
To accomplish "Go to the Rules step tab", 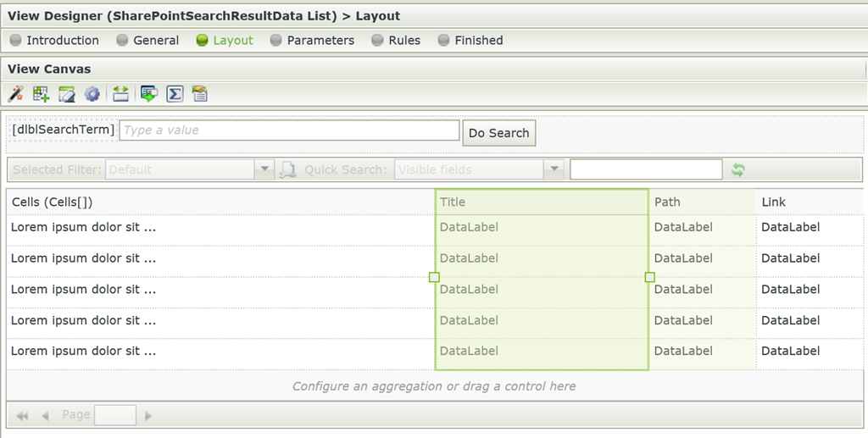I will click(x=396, y=41).
